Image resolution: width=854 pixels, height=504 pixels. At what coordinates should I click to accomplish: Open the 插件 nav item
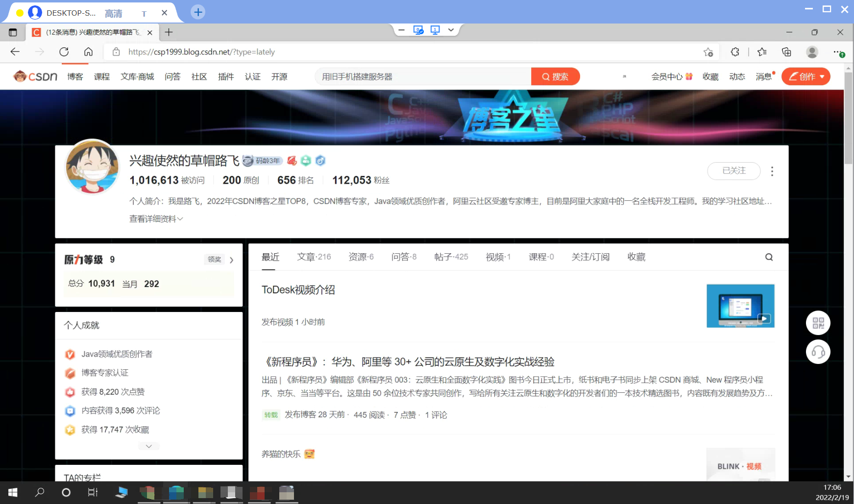point(226,76)
